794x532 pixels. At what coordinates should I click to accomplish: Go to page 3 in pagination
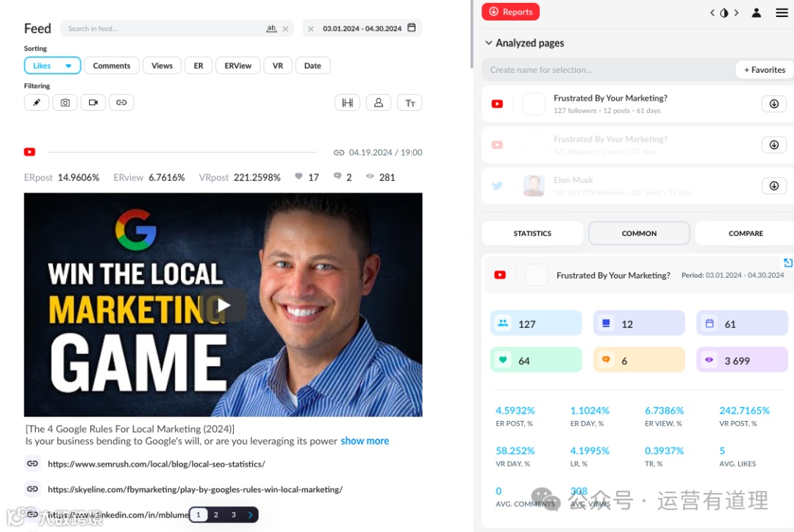point(234,514)
